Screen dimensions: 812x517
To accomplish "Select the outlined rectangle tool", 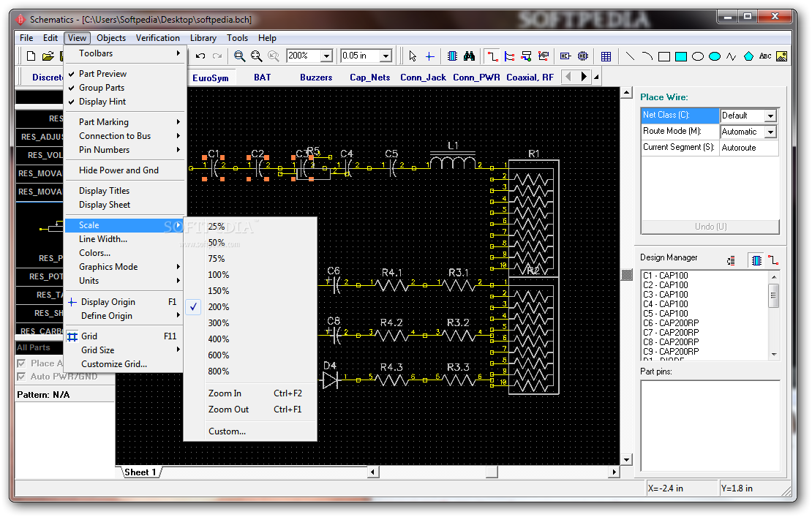I will point(664,56).
